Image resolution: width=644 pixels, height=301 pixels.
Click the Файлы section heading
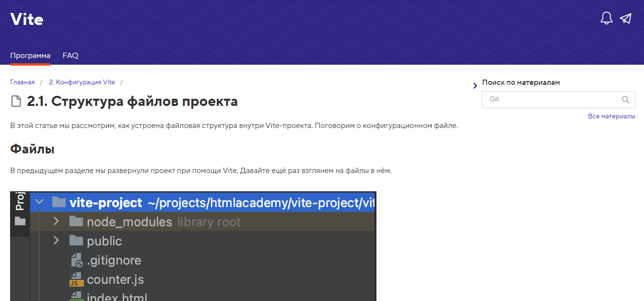click(x=32, y=149)
